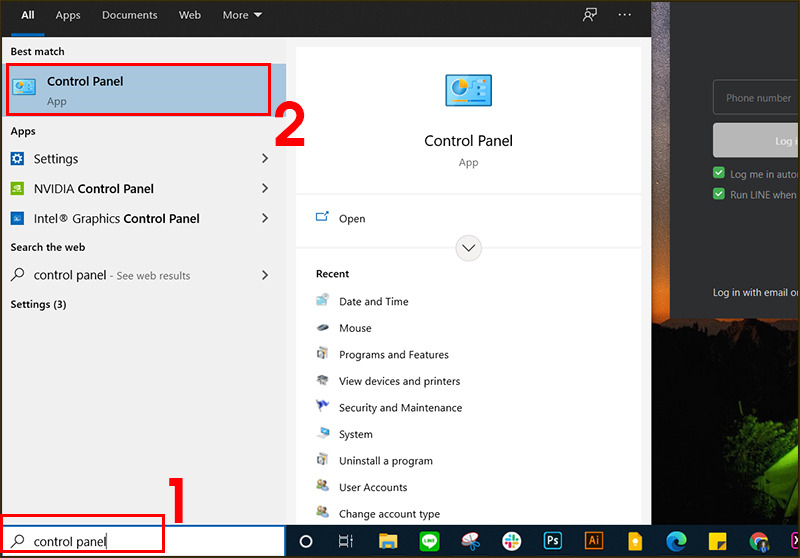The height and width of the screenshot is (558, 800).
Task: Open the yellow lightbulb taskbar app
Action: pyautogui.click(x=635, y=541)
